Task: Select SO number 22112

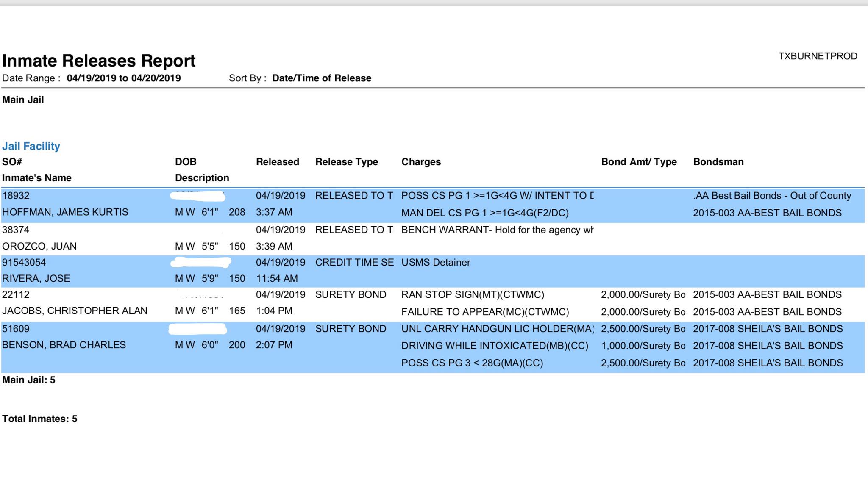Action: click(x=16, y=294)
